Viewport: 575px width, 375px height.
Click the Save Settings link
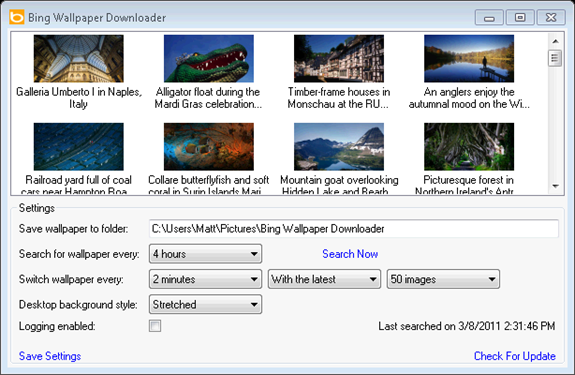50,356
